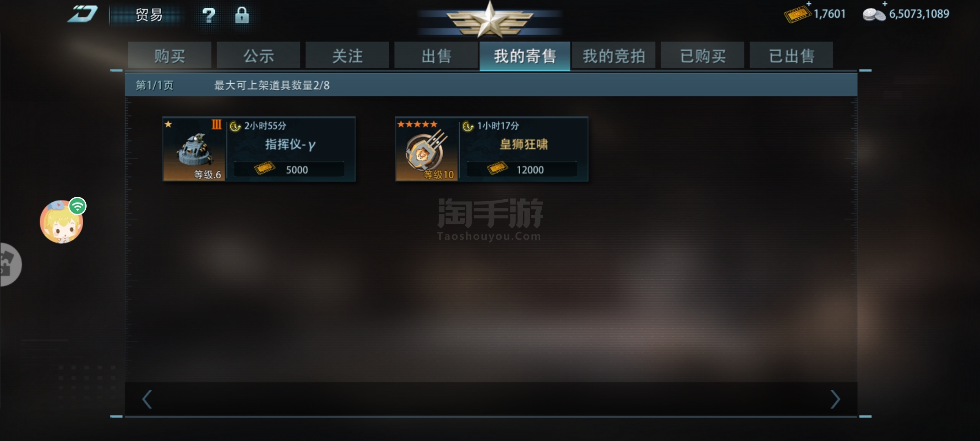
Task: Open the 公示 tab
Action: click(x=258, y=55)
